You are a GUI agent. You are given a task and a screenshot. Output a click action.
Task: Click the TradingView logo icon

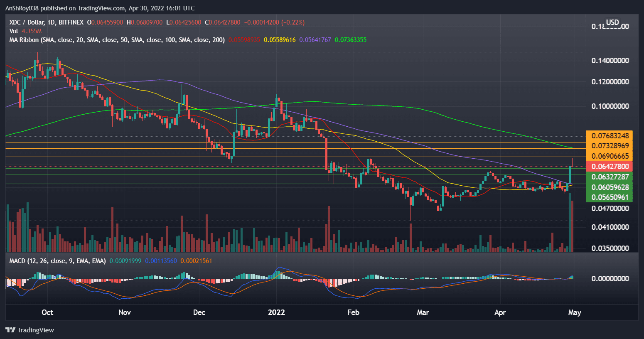coord(11,330)
